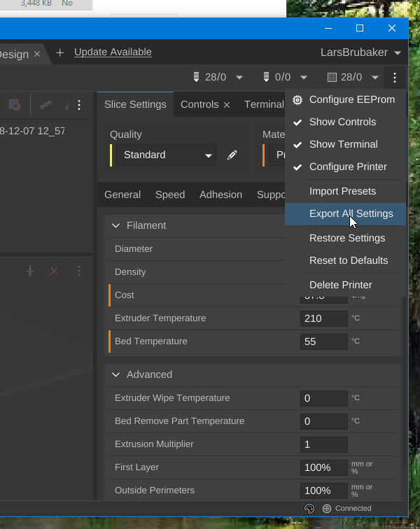Switch to Controls tab
Image resolution: width=420 pixels, height=529 pixels.
pos(199,104)
